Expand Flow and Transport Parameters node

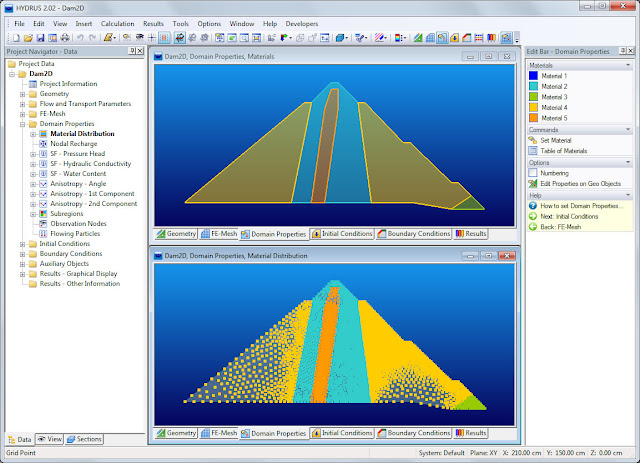click(22, 104)
